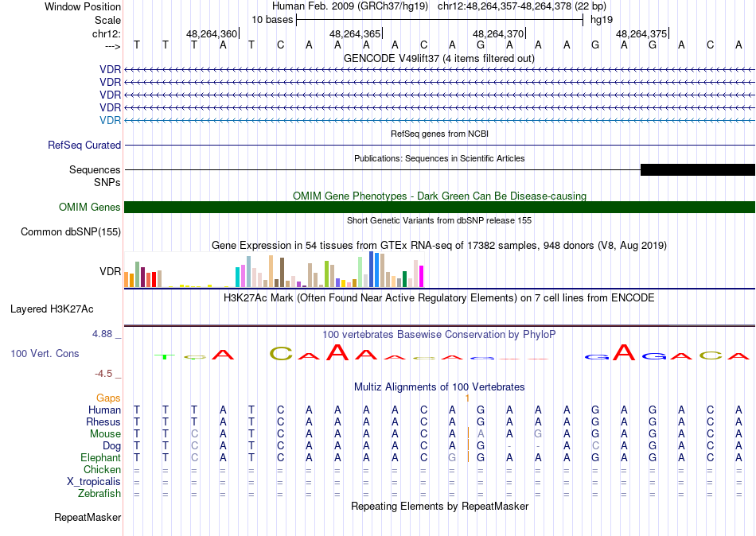Click the dark green OMIM gene bar
The width and height of the screenshot is (756, 536).
tap(439, 208)
